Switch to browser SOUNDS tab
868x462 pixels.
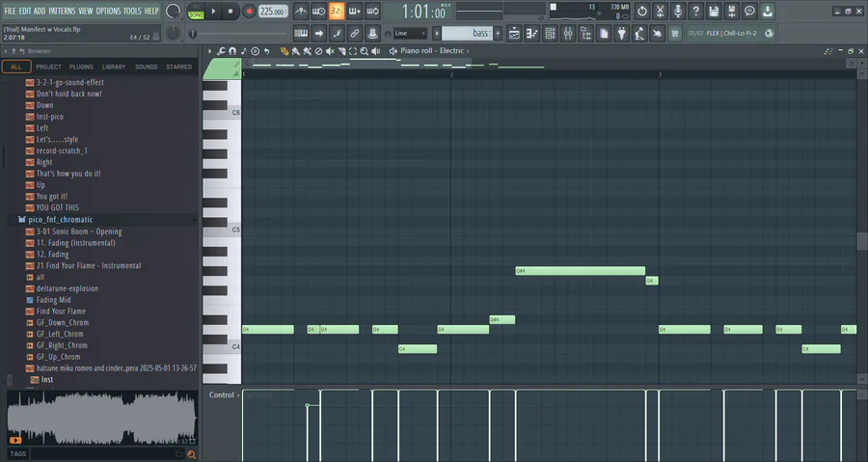point(147,67)
